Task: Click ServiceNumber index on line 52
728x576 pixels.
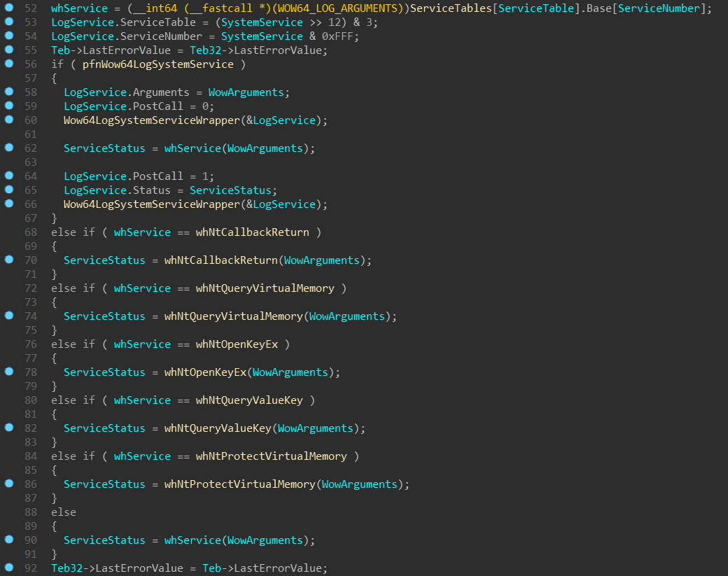Action: point(659,8)
